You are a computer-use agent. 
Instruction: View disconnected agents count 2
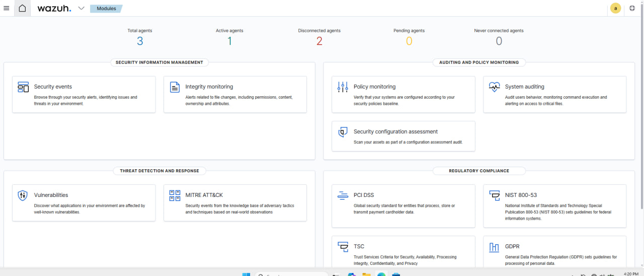coord(319,41)
